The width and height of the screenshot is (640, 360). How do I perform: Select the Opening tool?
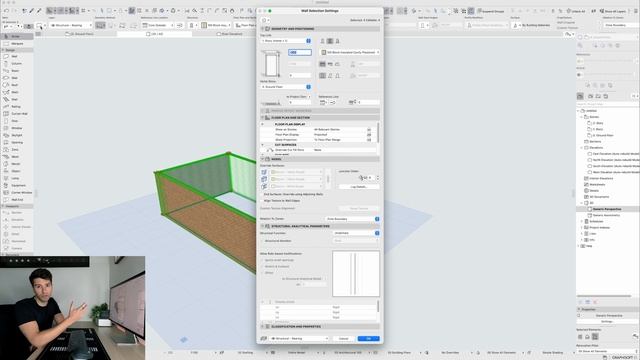(16, 142)
